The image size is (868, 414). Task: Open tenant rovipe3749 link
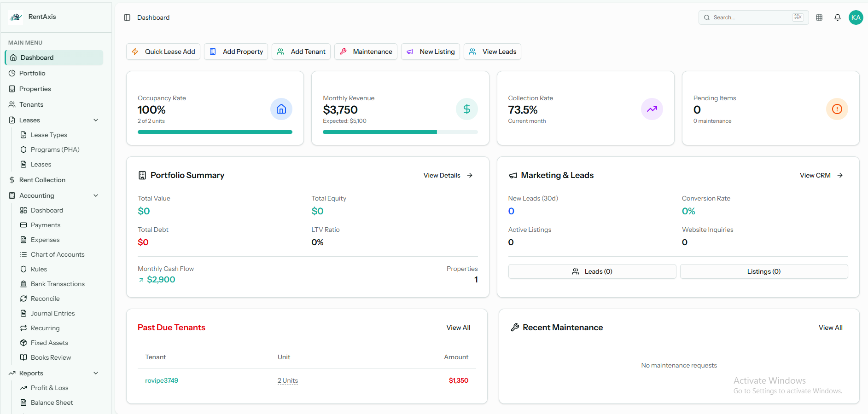tap(162, 380)
